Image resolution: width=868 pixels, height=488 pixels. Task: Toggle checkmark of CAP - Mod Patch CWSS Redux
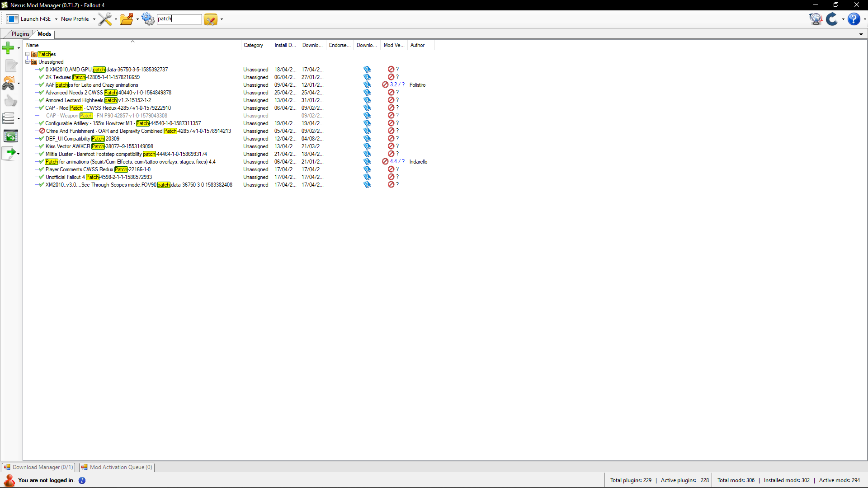pyautogui.click(x=42, y=108)
